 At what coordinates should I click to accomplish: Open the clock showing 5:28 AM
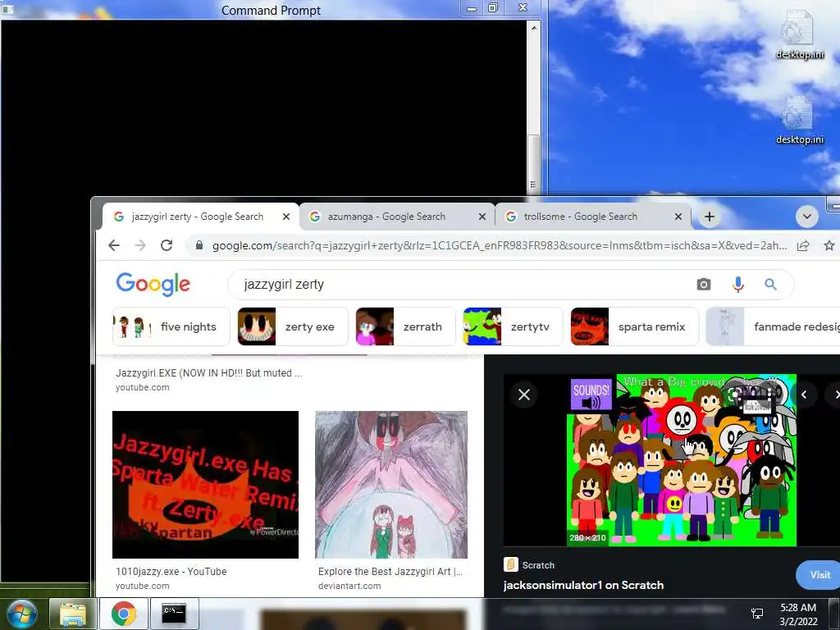798,614
